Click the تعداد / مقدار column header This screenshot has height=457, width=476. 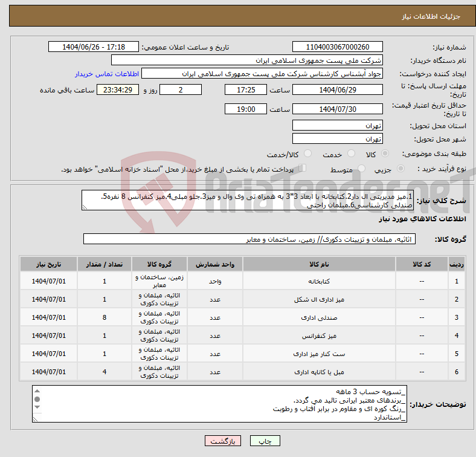(x=104, y=264)
